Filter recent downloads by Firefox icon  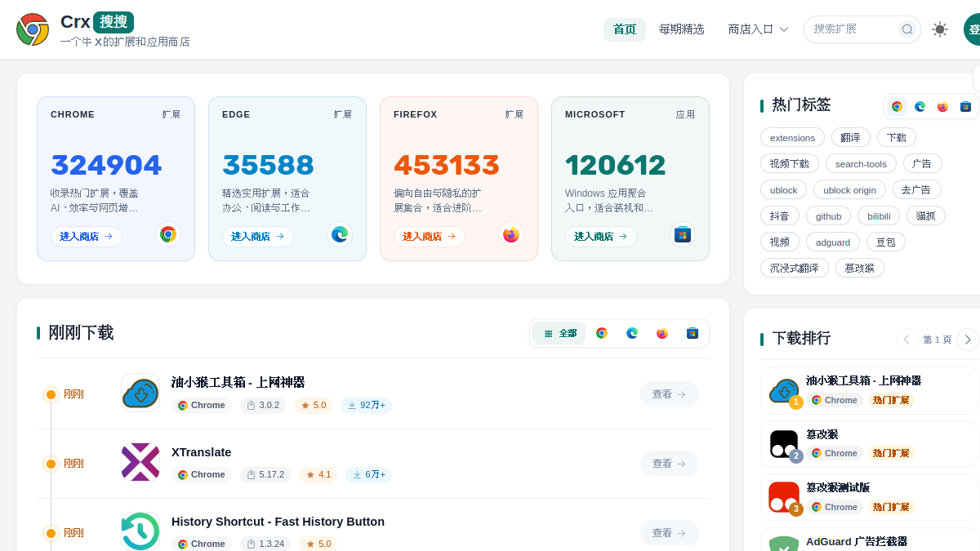coord(662,333)
